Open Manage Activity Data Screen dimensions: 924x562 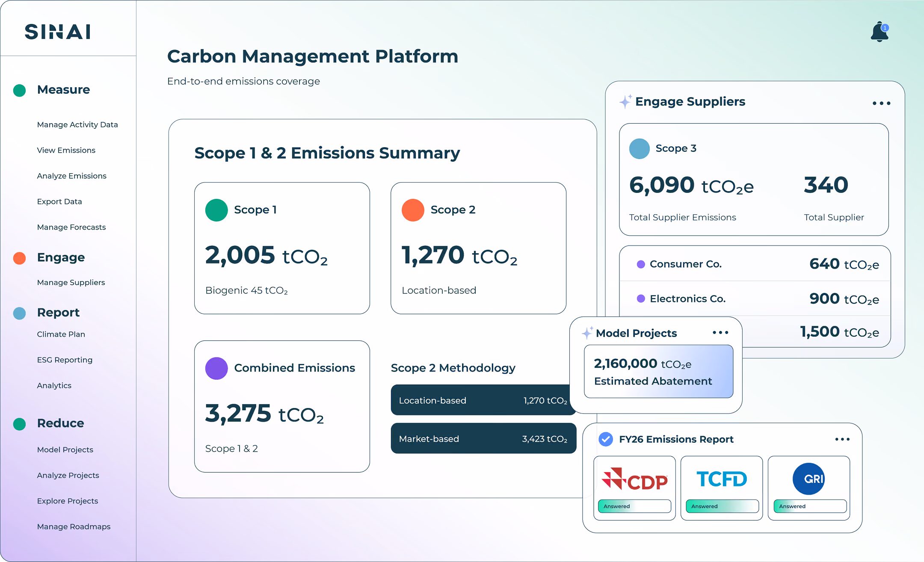(x=77, y=124)
